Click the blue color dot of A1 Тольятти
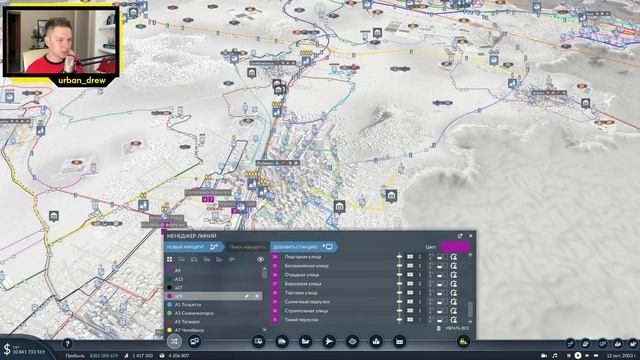Screen dimensions: 640x360 point(169,304)
